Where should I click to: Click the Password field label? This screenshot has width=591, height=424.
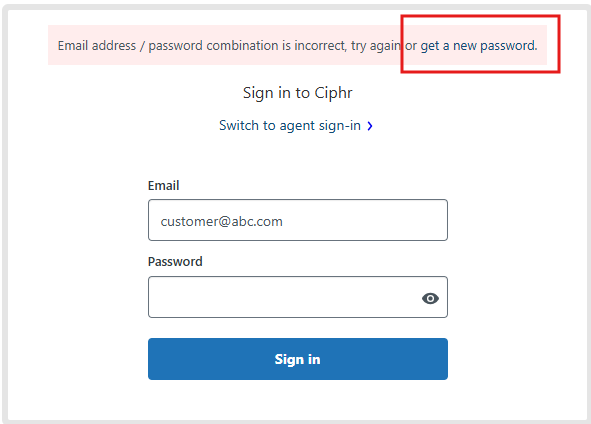pos(175,262)
